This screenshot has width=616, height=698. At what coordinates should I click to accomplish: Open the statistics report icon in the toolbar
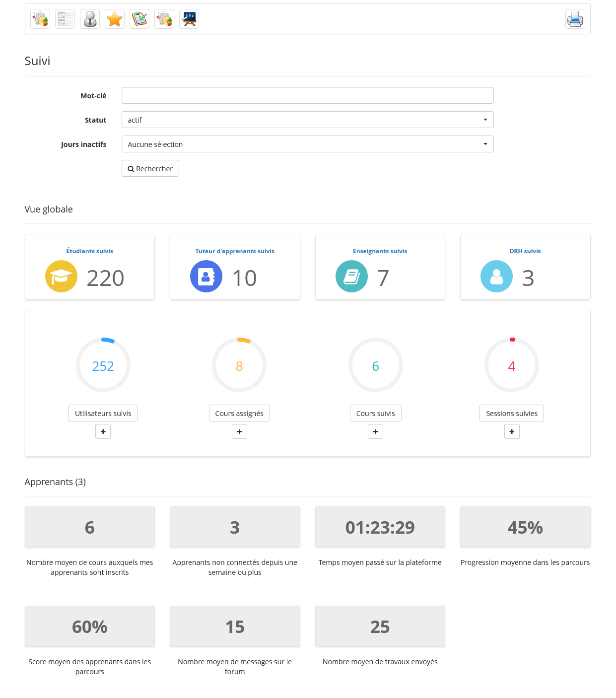[40, 19]
